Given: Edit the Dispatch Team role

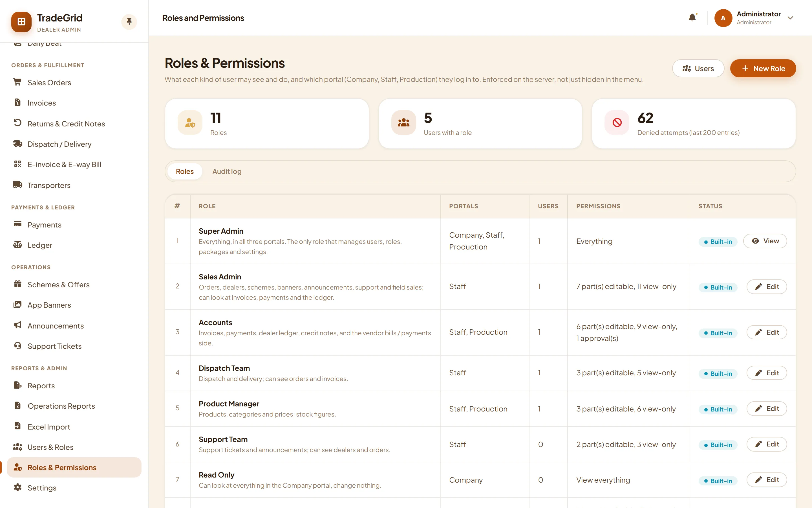Looking at the screenshot, I should [x=767, y=373].
